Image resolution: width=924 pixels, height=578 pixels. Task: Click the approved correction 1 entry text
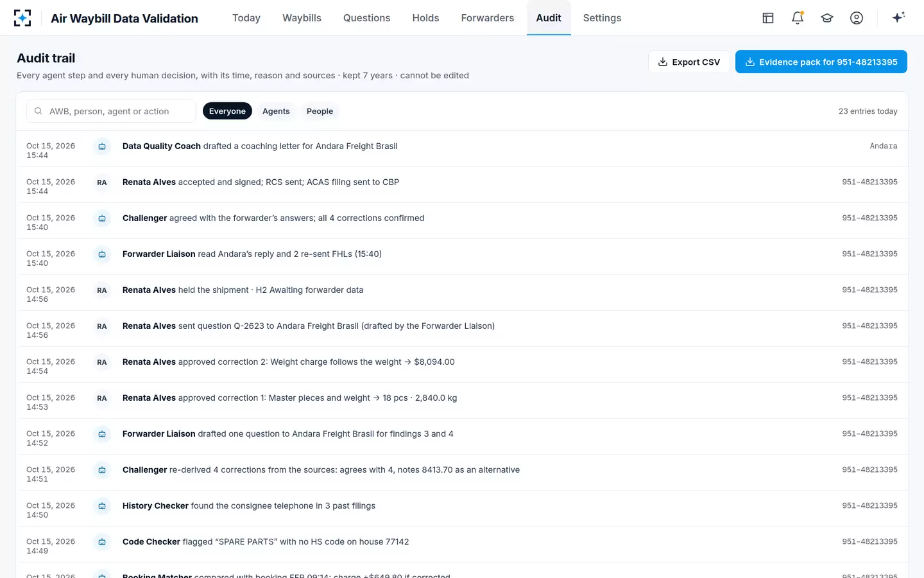(x=290, y=398)
